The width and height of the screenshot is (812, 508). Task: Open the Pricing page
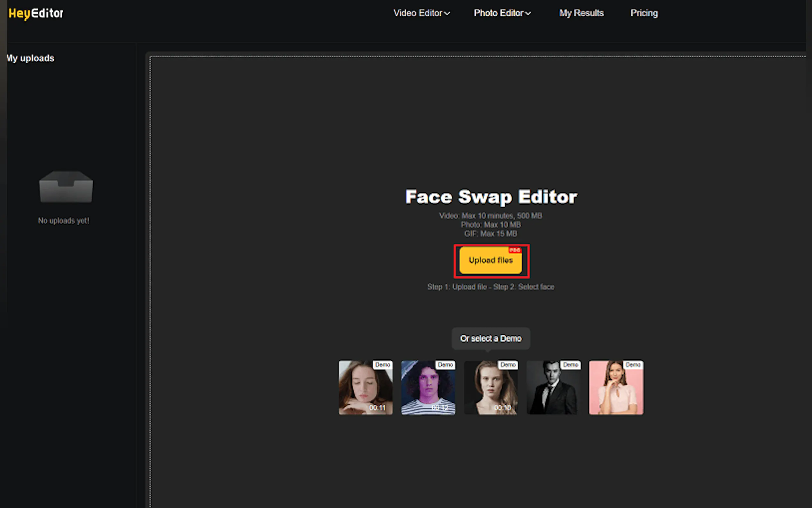(x=644, y=13)
